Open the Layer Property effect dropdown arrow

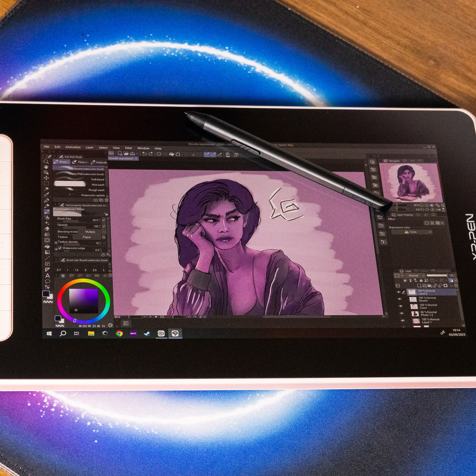click(x=442, y=223)
